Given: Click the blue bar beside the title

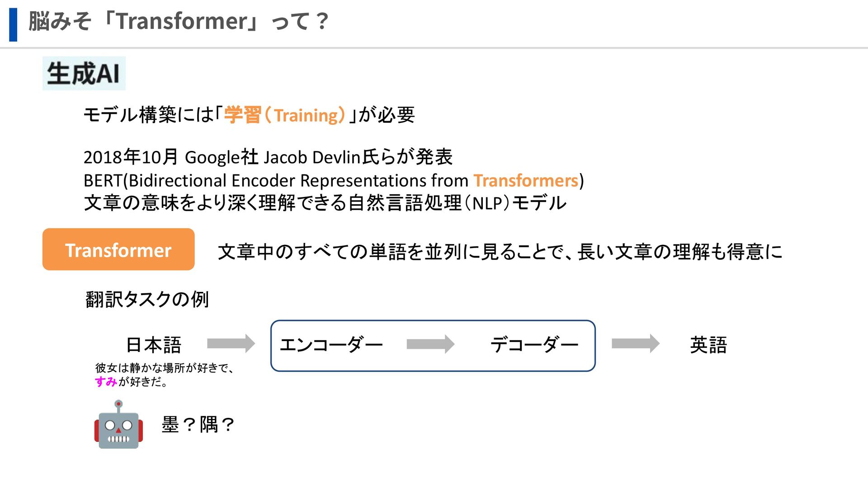Looking at the screenshot, I should 13,24.
